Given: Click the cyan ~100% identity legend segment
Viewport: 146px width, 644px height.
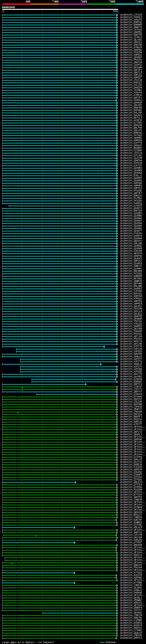Looking at the screenshot, I should tap(130, 4).
